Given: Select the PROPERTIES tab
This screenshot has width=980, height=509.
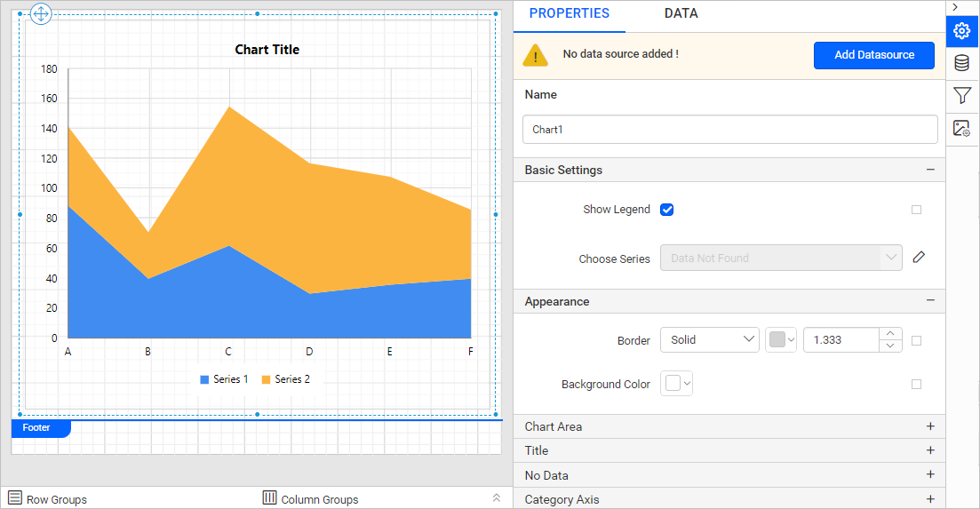Looking at the screenshot, I should [x=569, y=14].
